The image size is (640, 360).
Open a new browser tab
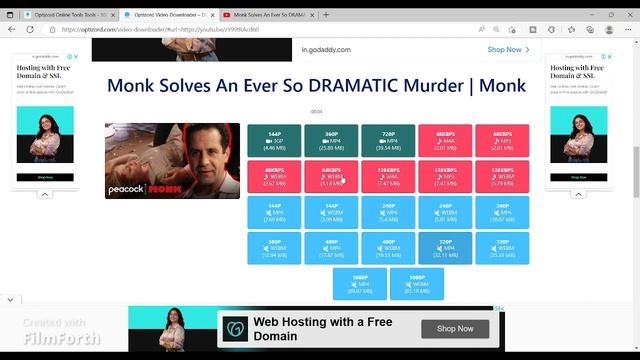click(x=326, y=15)
